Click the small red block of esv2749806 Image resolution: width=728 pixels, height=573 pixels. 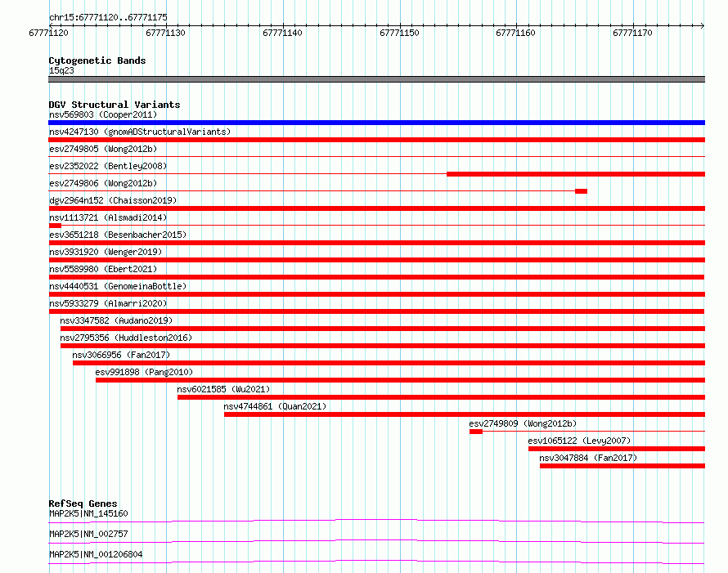click(581, 191)
